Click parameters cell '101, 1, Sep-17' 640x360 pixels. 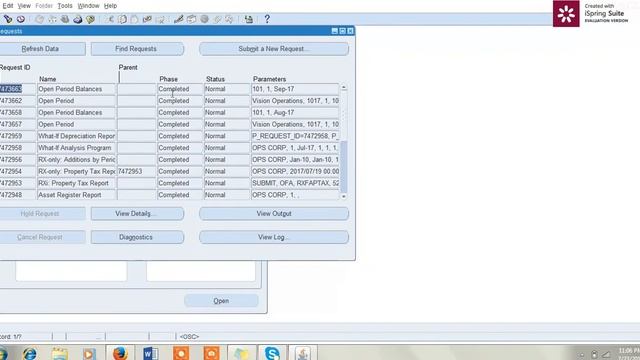pyautogui.click(x=295, y=89)
